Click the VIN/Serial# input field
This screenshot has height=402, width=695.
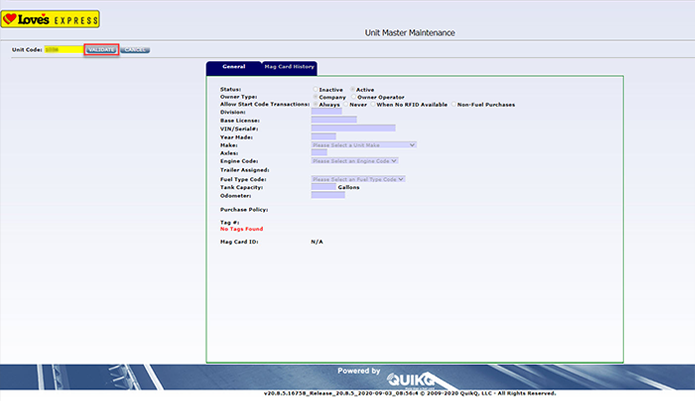pos(353,128)
